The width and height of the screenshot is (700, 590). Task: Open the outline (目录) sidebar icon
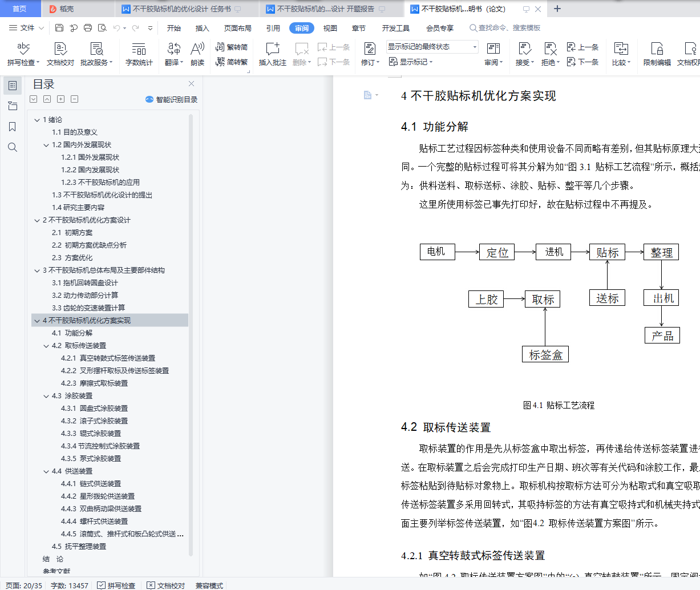tap(13, 86)
